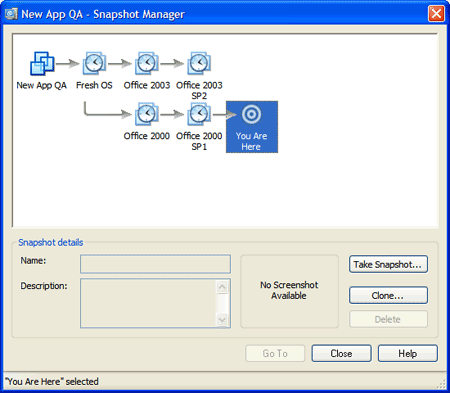Select the Fresh OS snapshot icon
The height and width of the screenshot is (393, 450).
tap(94, 63)
